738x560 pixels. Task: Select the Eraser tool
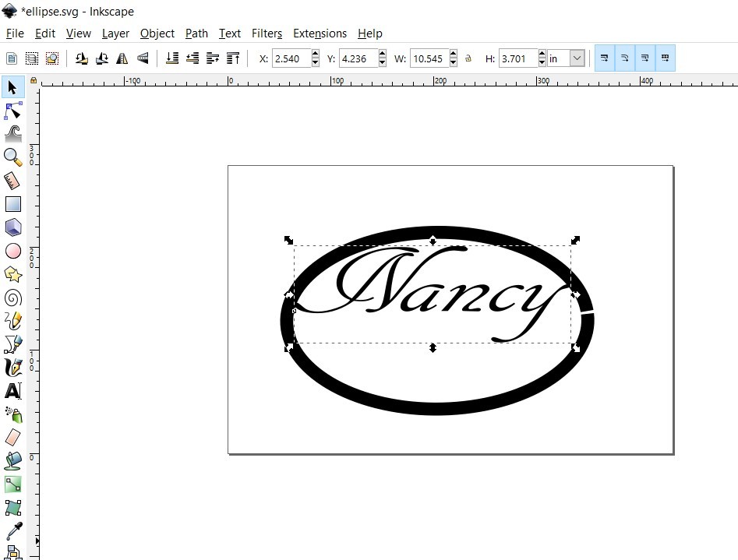(x=12, y=438)
